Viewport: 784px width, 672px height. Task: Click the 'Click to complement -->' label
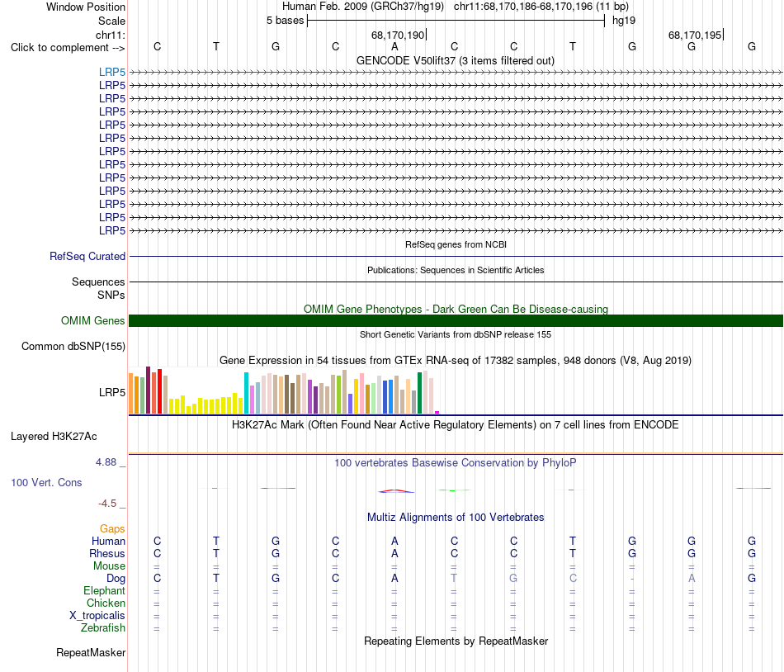click(68, 48)
